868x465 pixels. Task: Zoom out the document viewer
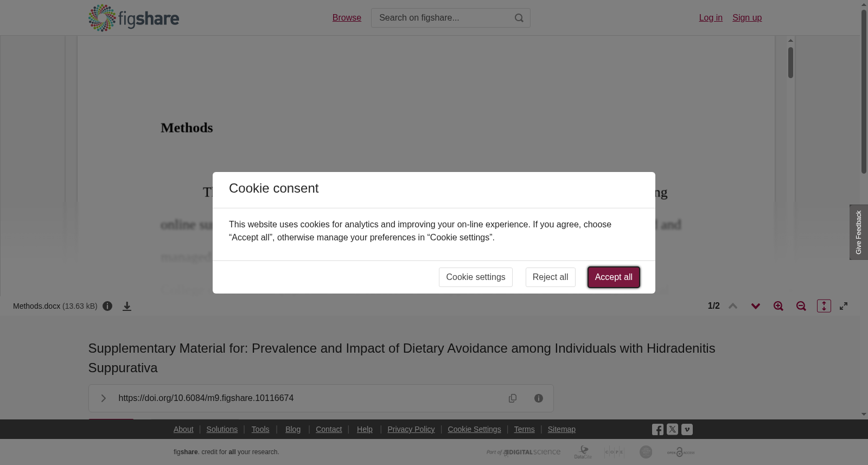[x=801, y=306]
